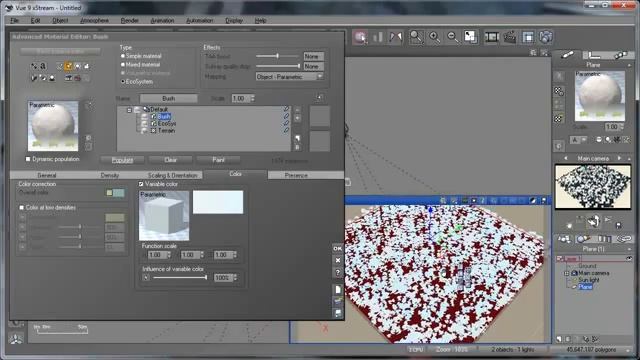This screenshot has height=360, width=640.
Task: Step the Influence percentage spinner
Action: 235,278
